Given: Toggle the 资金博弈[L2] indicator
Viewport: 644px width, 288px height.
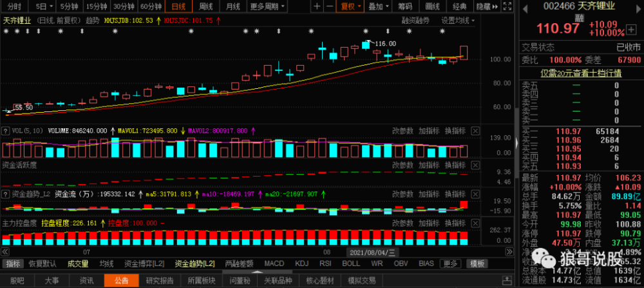Looking at the screenshot, I should click(x=144, y=264).
